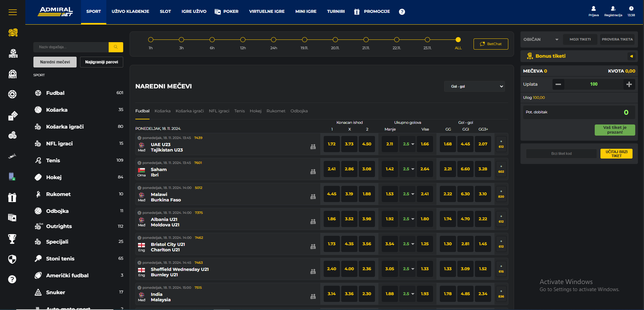Click the yellow search button

pos(116,47)
